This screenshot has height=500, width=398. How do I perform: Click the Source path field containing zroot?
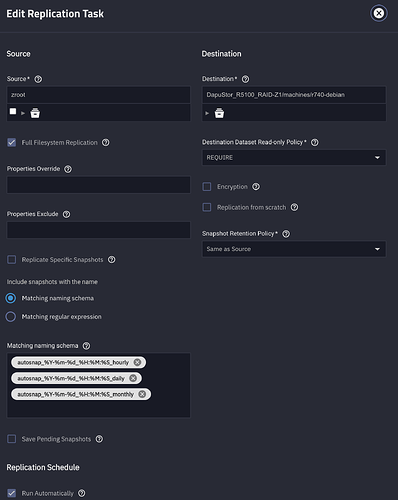98,95
